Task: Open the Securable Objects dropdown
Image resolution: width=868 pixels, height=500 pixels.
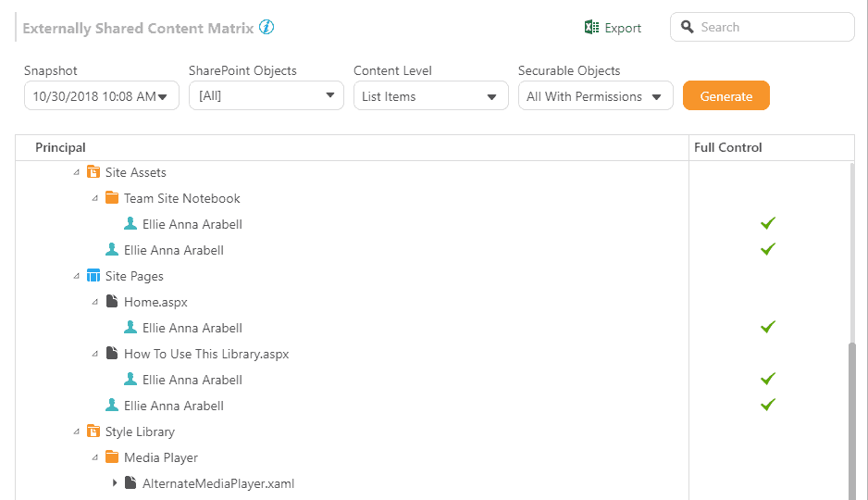Action: tap(595, 96)
